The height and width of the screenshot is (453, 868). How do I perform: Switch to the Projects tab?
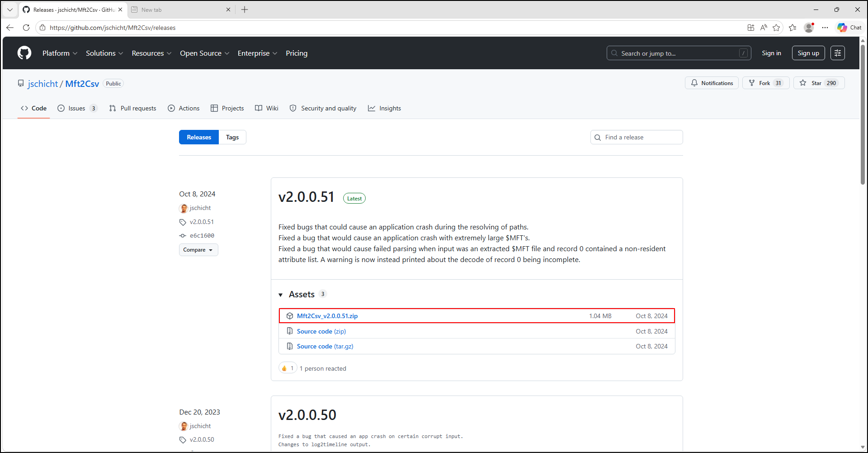[227, 108]
